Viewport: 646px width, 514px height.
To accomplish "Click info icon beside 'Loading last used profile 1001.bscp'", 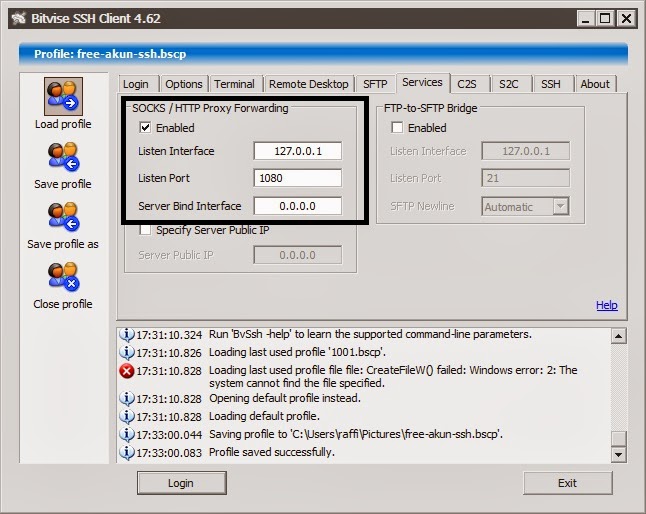I will click(126, 353).
